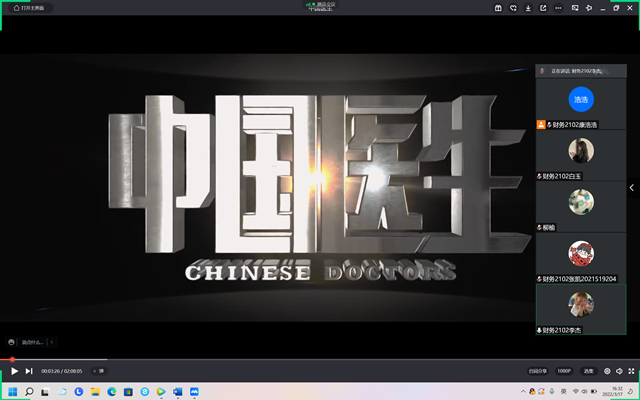Image resolution: width=640 pixels, height=400 pixels.
Task: Select the 浩浩 participant avatar tile
Action: click(x=581, y=98)
